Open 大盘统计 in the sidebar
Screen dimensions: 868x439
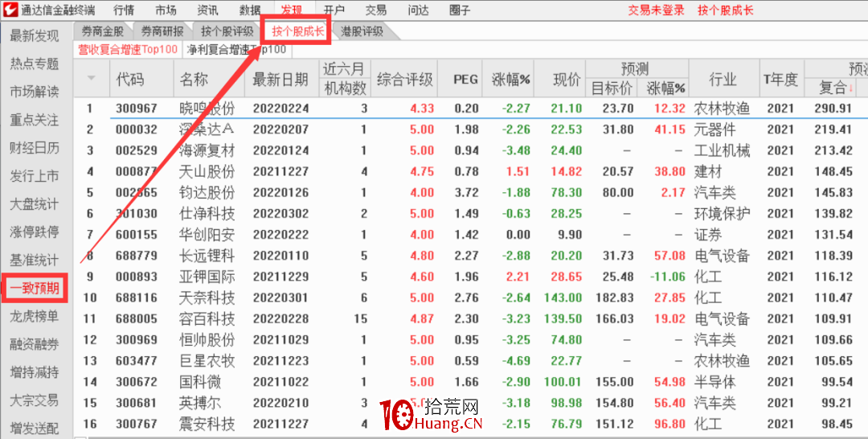pyautogui.click(x=35, y=203)
